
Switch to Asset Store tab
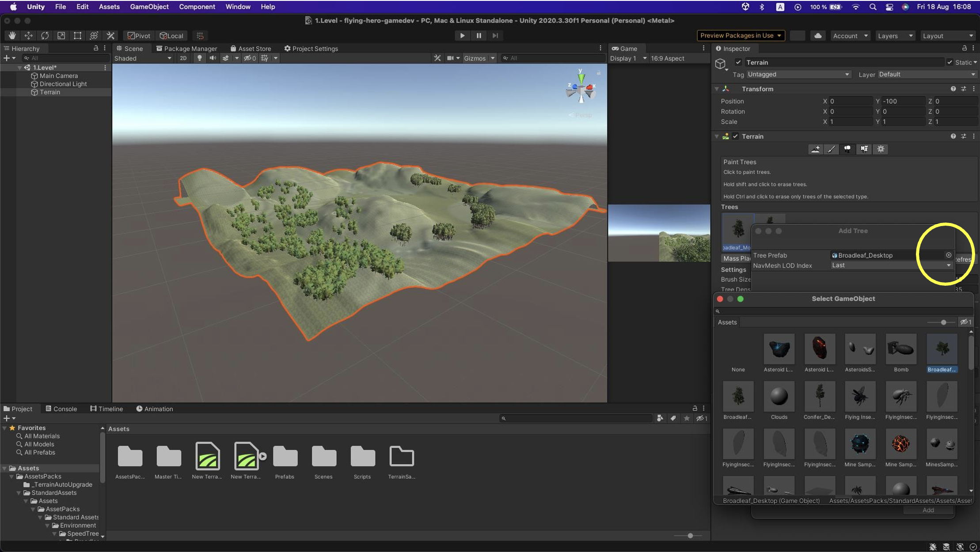point(251,49)
